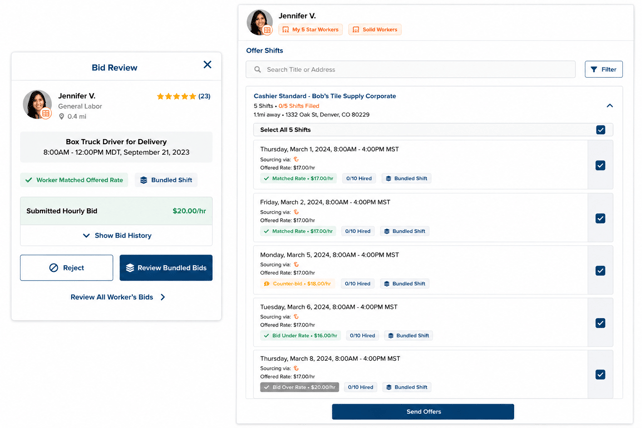
Task: Uncheck the Monday, March 5 shift checkbox
Action: point(600,271)
